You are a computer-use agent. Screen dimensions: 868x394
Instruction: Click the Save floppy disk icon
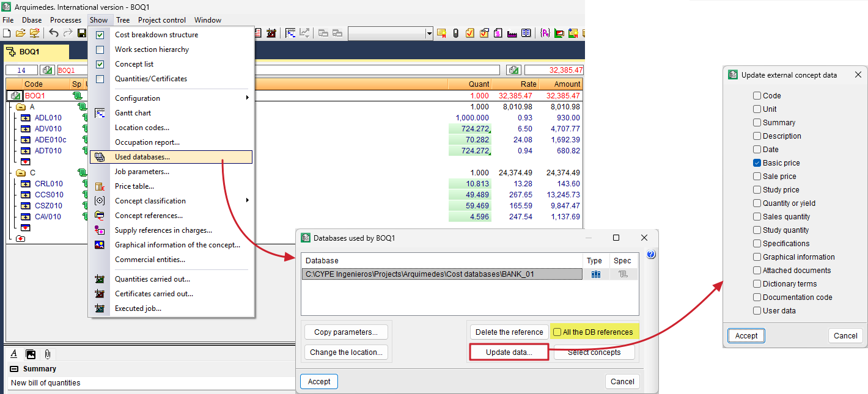82,33
